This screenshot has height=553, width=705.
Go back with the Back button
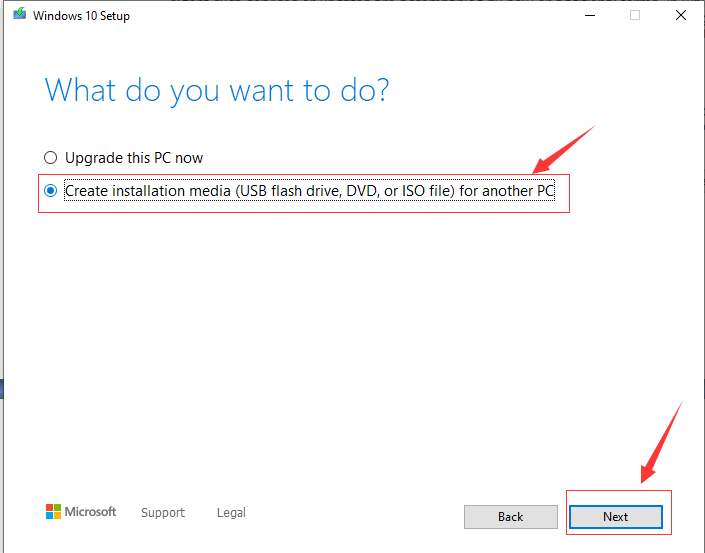[x=511, y=517]
